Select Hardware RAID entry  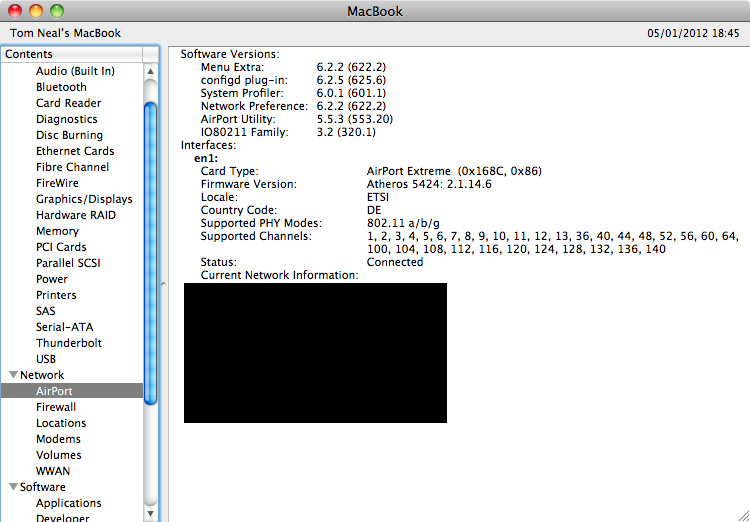point(76,215)
